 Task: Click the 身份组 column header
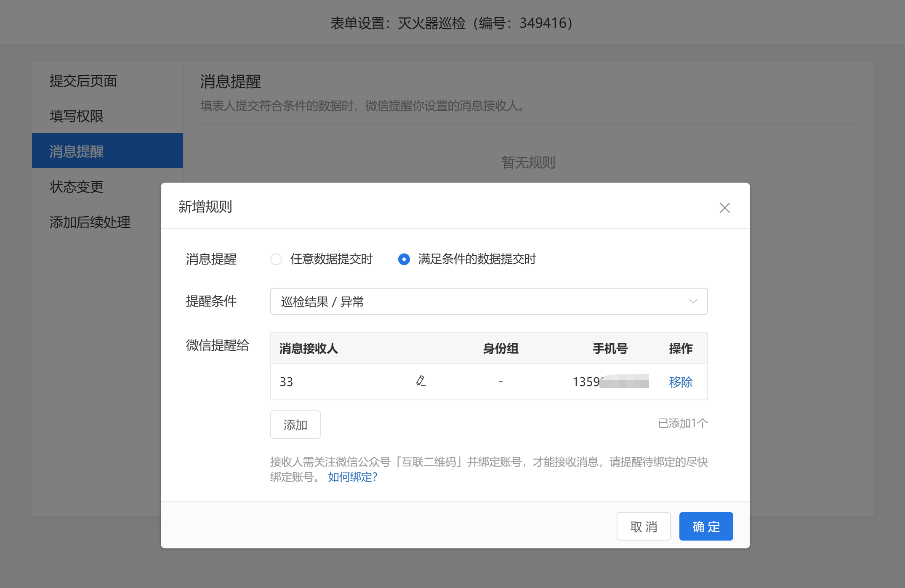500,348
